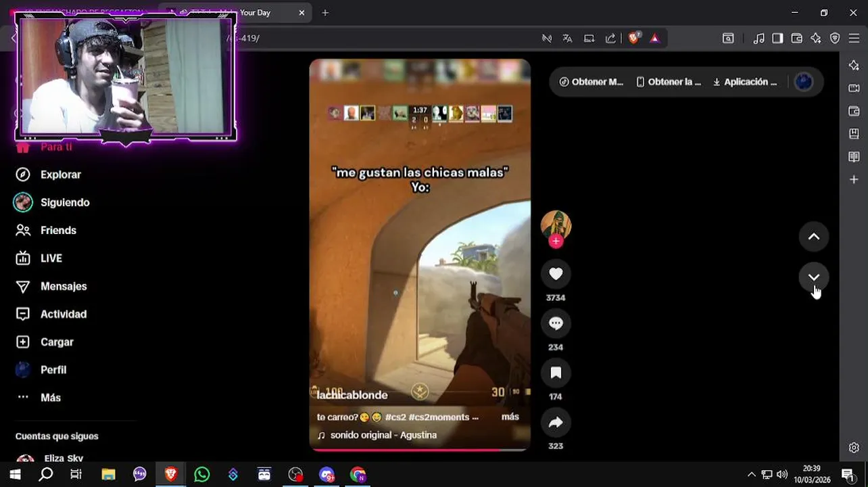Follow creator with the red plus badge
The height and width of the screenshot is (487, 868).
(556, 241)
